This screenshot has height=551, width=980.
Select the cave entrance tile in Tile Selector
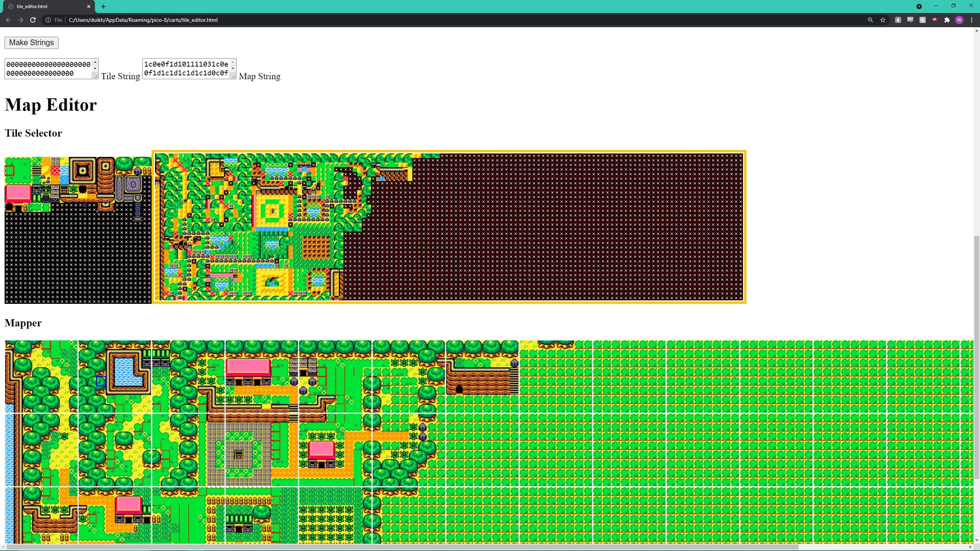point(9,207)
